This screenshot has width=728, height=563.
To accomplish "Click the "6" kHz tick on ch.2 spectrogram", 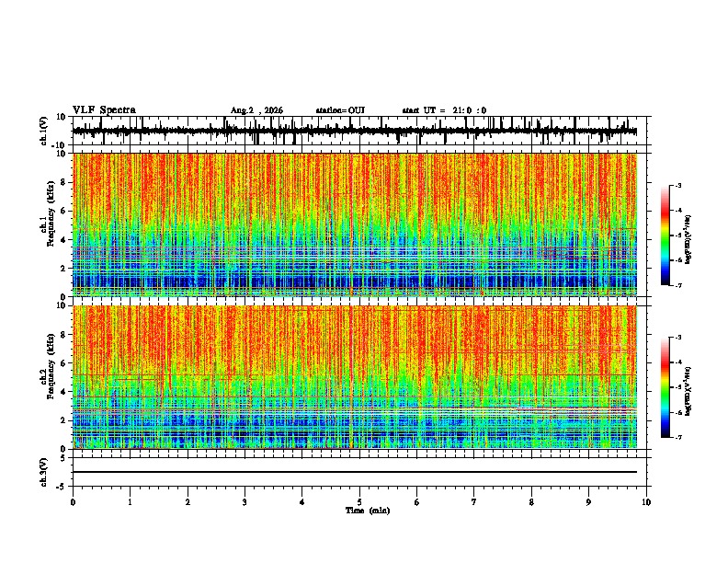I will pyautogui.click(x=63, y=363).
